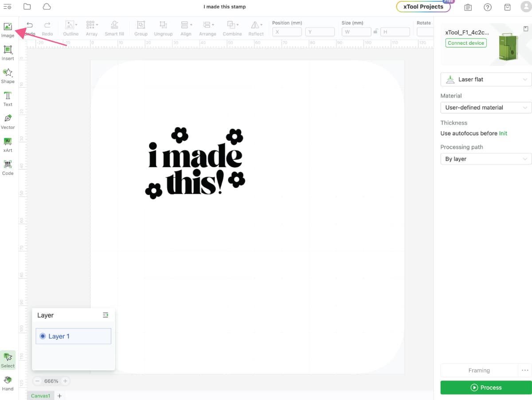Collapse the Layer panel with menu icon
This screenshot has height=400, width=532.
106,315
